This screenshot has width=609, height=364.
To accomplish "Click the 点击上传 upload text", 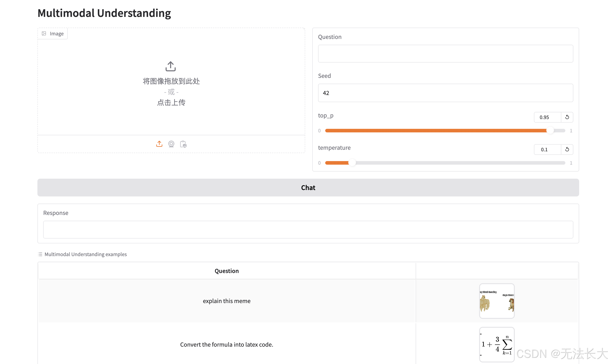I will [171, 103].
